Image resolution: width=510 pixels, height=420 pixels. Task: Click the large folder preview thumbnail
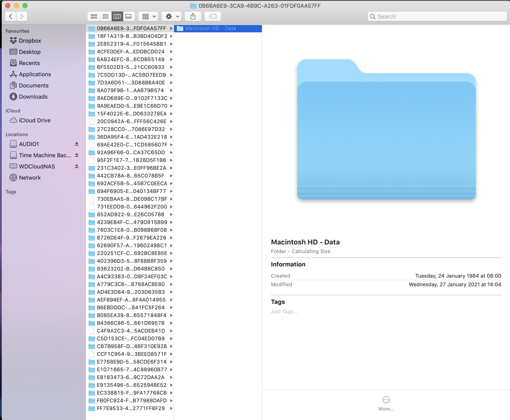pyautogui.click(x=386, y=129)
